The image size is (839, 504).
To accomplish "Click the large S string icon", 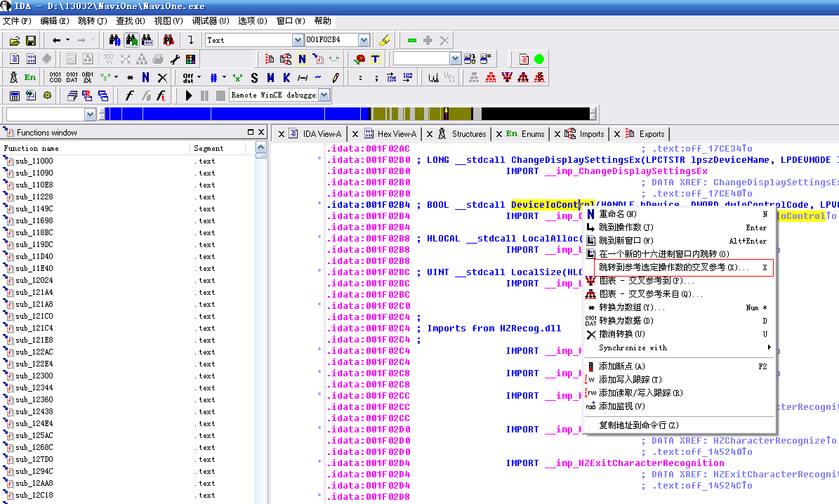I will coord(254,78).
